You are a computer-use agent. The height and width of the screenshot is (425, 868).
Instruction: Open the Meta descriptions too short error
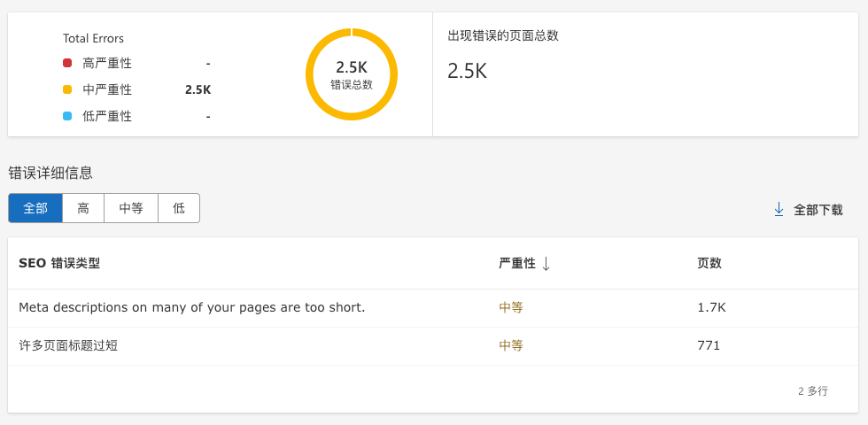point(191,307)
